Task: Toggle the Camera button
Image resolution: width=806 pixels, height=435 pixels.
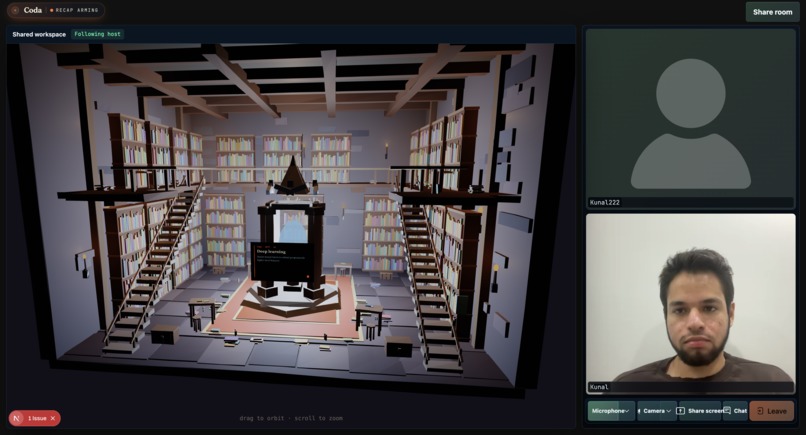Action: 651,411
